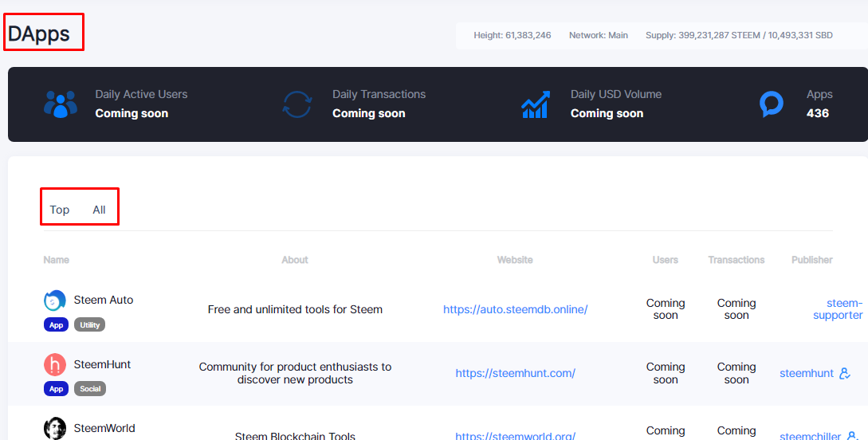Open the steemworld.org website link
Viewport: 868px width, 440px height.
pos(516,435)
